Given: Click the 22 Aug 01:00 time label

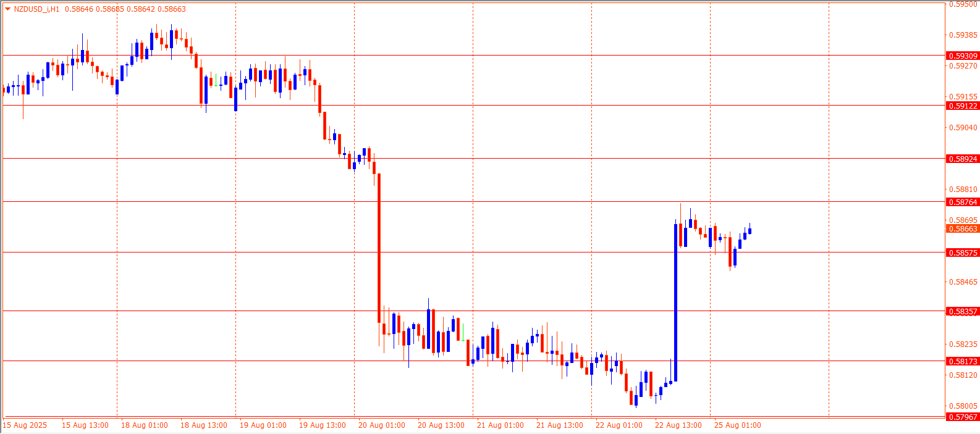Looking at the screenshot, I should (619, 425).
